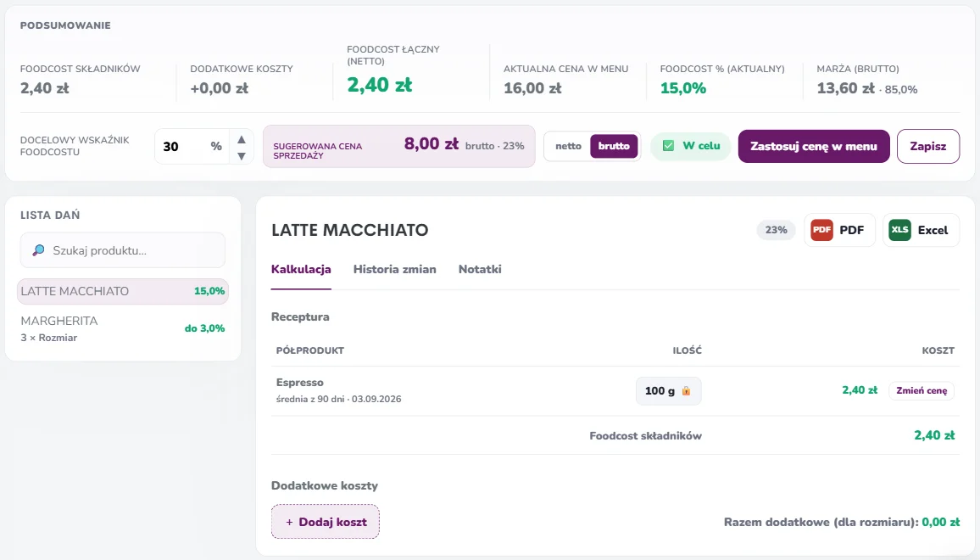
Task: Open the Historia zmian tab
Action: click(395, 269)
